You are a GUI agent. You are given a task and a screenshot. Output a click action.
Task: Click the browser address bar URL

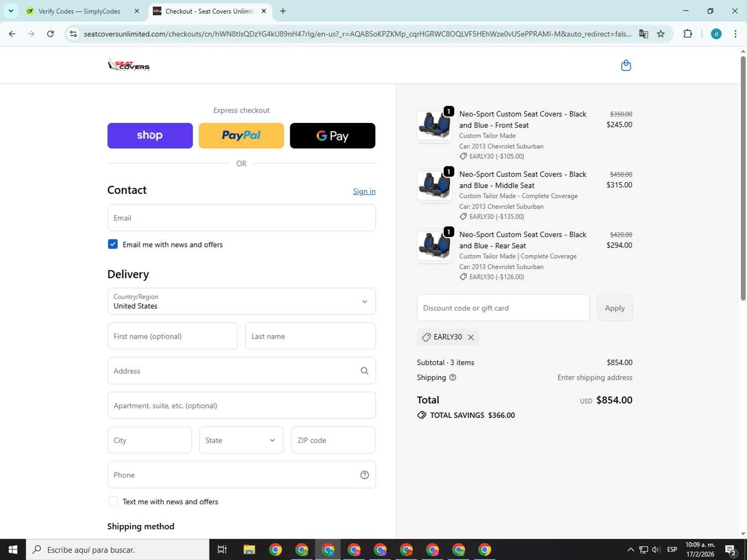click(358, 34)
